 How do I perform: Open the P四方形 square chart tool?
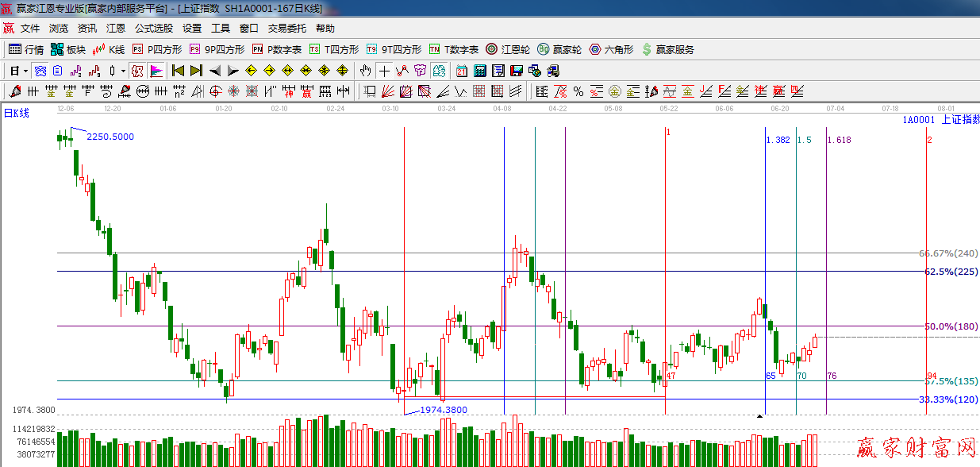(x=156, y=49)
